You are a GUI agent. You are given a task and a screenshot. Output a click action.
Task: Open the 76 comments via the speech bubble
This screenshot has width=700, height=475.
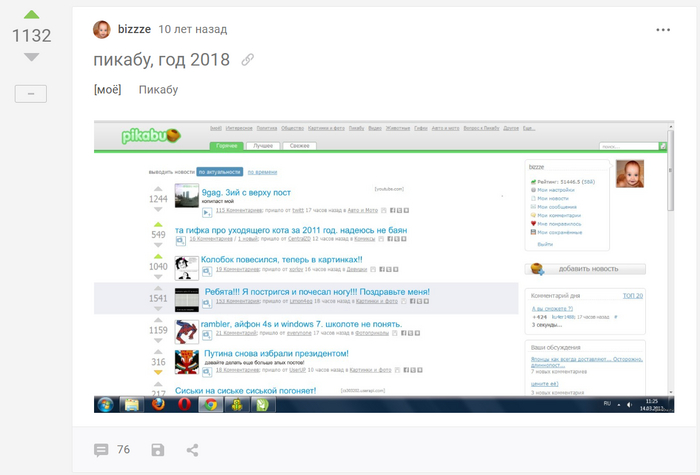tap(101, 450)
